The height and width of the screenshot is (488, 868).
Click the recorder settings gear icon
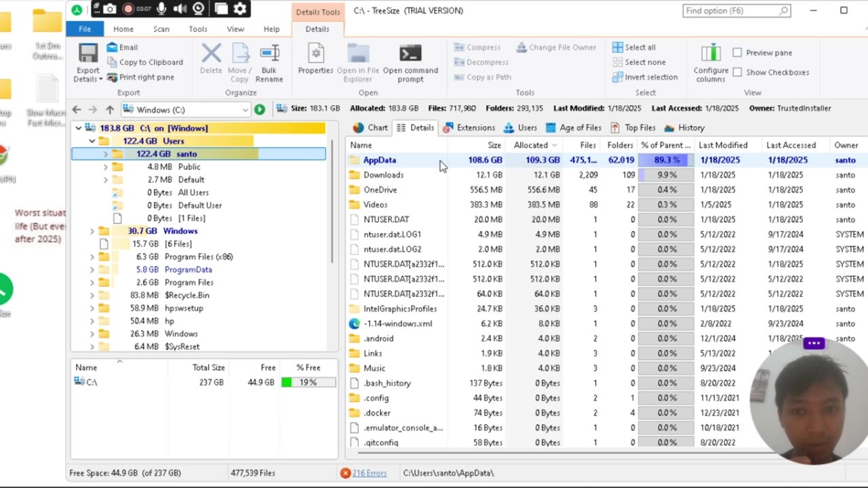tap(240, 9)
